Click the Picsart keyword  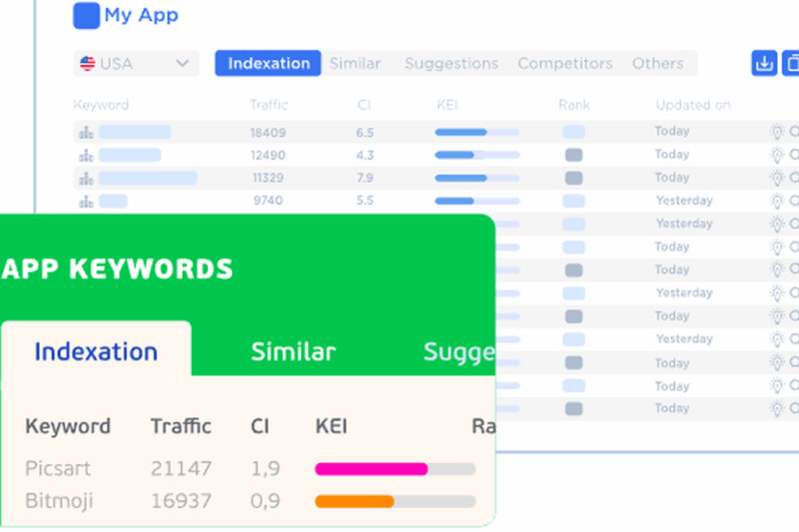coord(58,468)
